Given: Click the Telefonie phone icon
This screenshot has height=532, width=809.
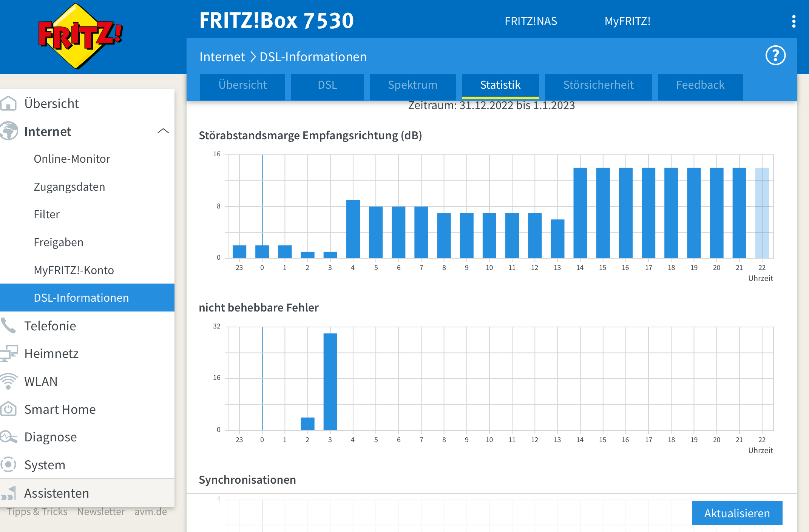Looking at the screenshot, I should [x=8, y=325].
